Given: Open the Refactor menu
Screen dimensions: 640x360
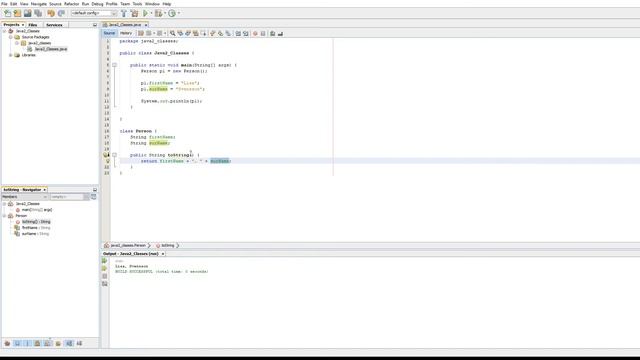Looking at the screenshot, I should (71, 4).
